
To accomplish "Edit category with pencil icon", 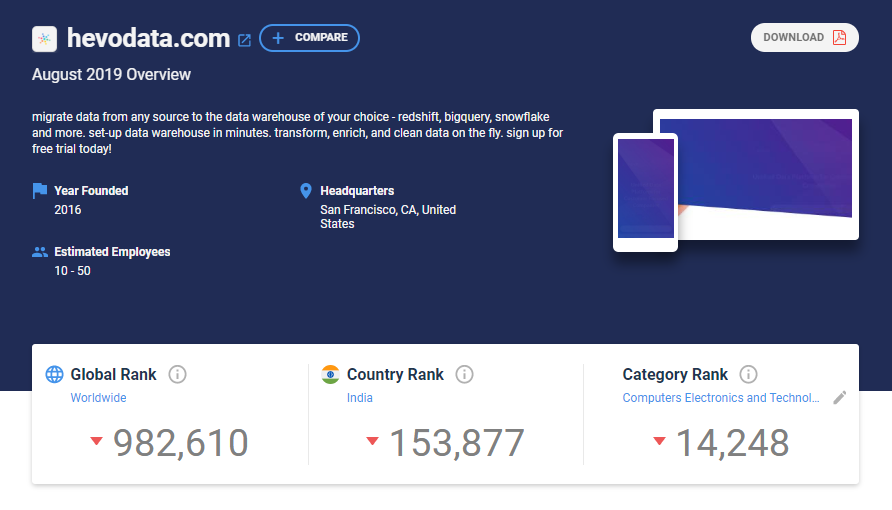I will coord(840,397).
